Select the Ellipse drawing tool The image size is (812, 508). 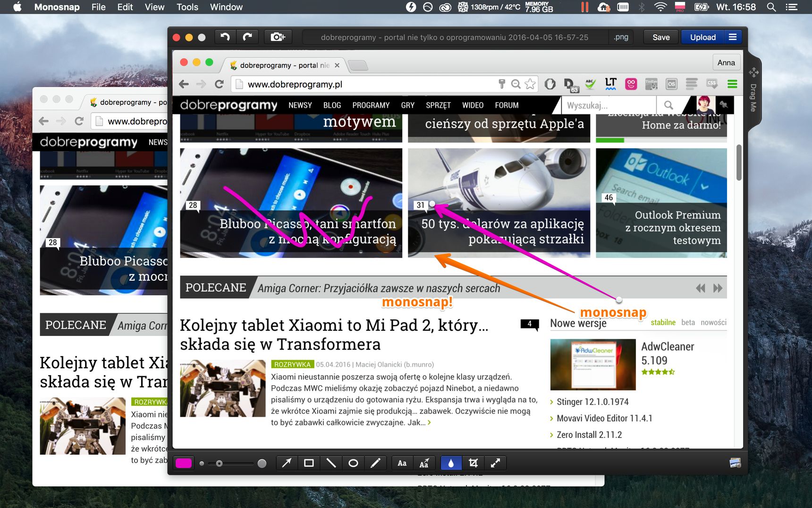click(353, 463)
